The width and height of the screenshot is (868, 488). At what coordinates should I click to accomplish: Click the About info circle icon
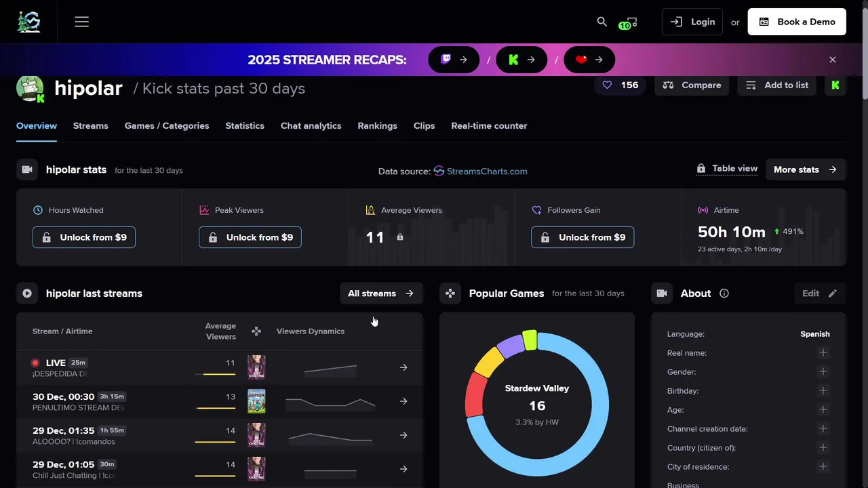click(x=724, y=293)
